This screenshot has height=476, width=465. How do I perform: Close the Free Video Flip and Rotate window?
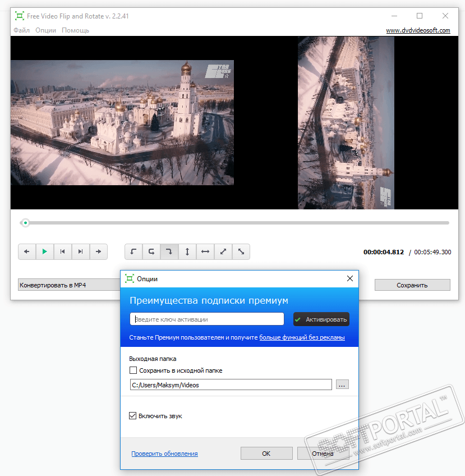click(445, 16)
